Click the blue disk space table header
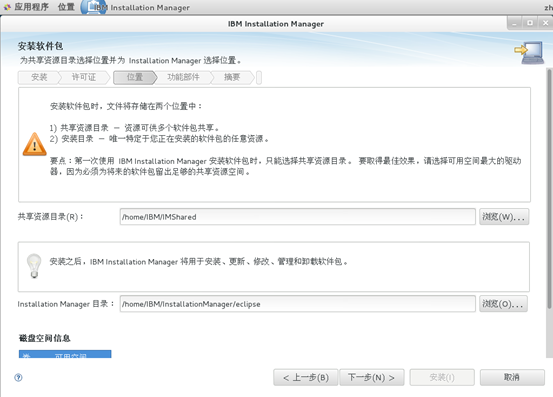 click(65, 354)
